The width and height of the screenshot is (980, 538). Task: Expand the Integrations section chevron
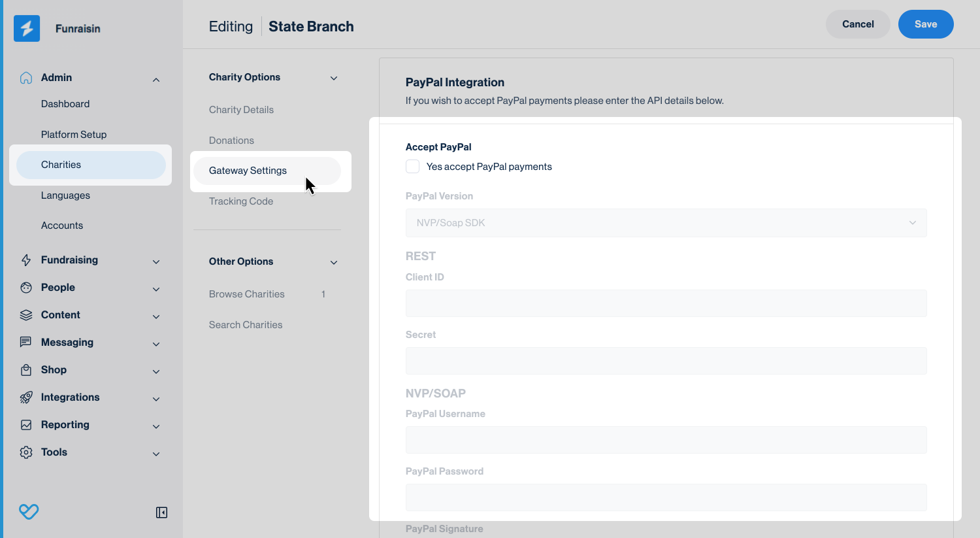[156, 399]
